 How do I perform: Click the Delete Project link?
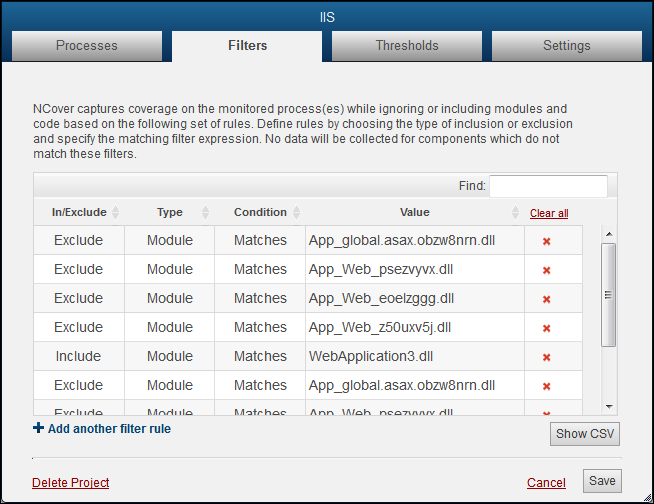coord(71,483)
